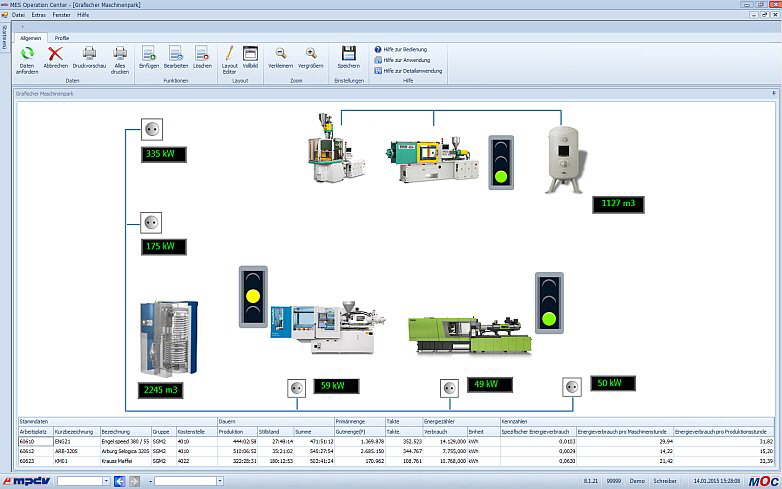Click the socket icon beside 49 kW
782x489 pixels.
(449, 388)
